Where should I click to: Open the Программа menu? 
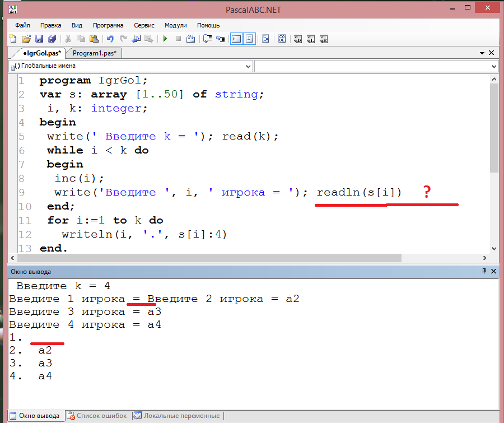pyautogui.click(x=108, y=25)
